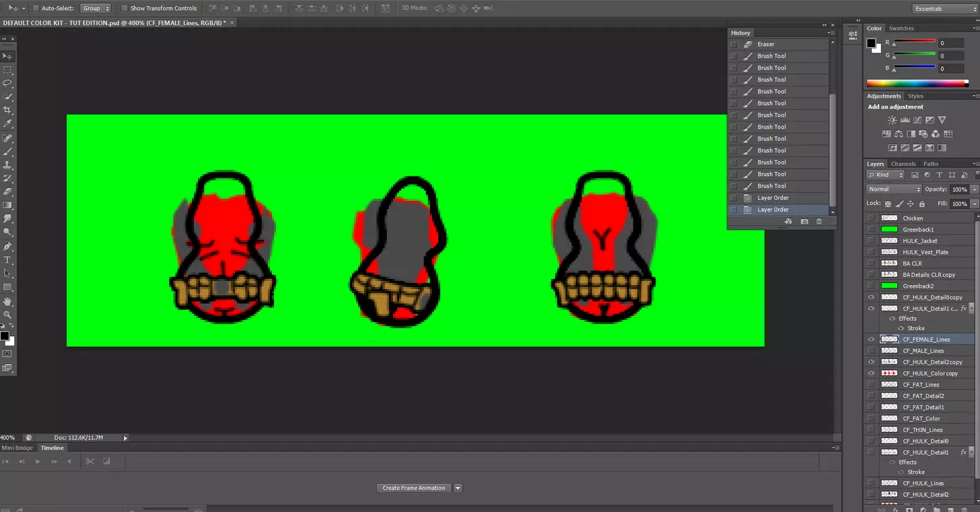Viewport: 980px width, 512px height.
Task: Select the Pen tool
Action: point(8,247)
